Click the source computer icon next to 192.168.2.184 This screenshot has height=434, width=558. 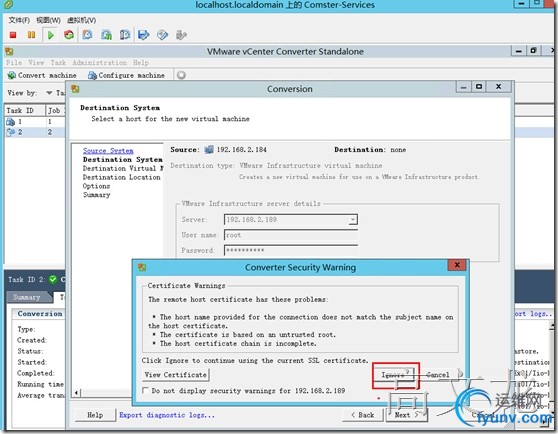click(x=209, y=149)
